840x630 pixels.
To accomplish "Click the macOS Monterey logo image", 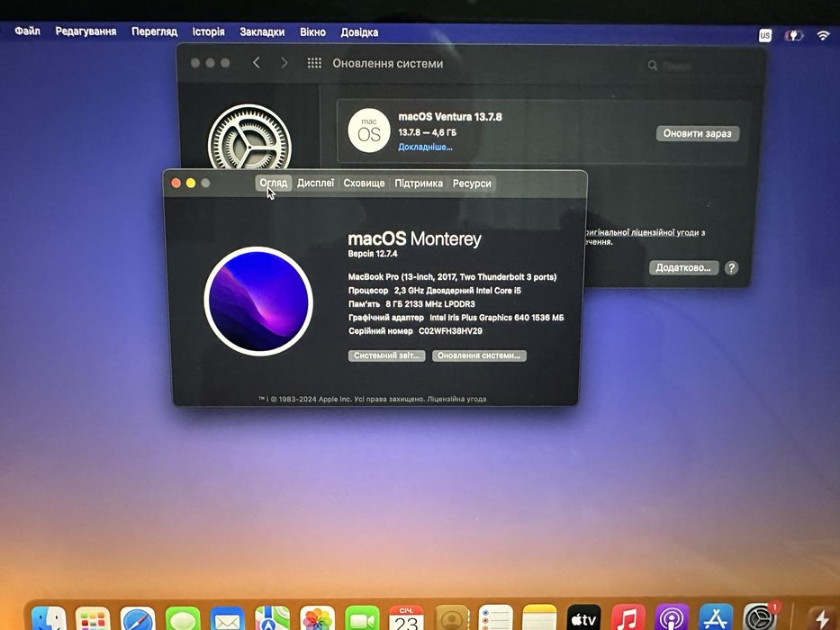I will [x=258, y=301].
